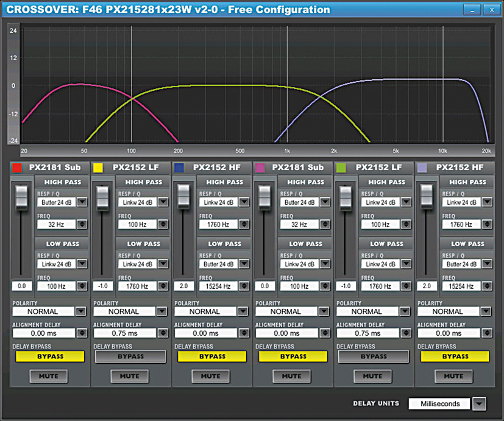Open low pass Butter 24 dB dropdown, lavender HF
The width and height of the screenshot is (504, 421).
point(487,264)
